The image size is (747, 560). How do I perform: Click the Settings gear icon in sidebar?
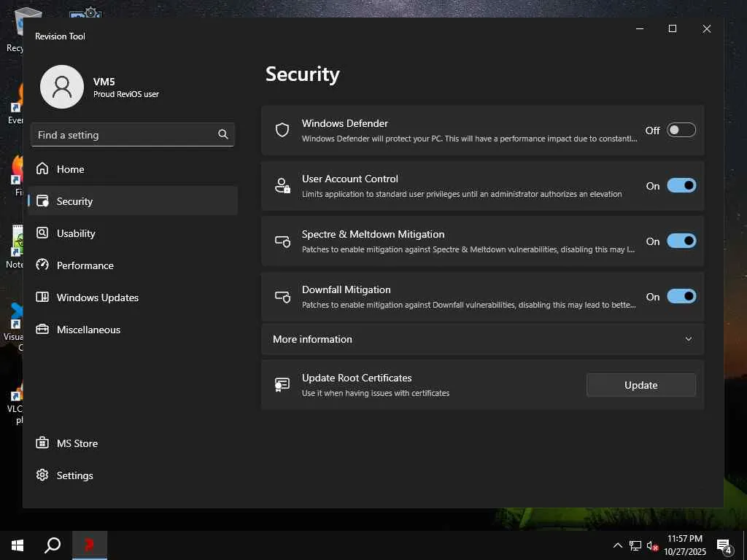tap(42, 475)
